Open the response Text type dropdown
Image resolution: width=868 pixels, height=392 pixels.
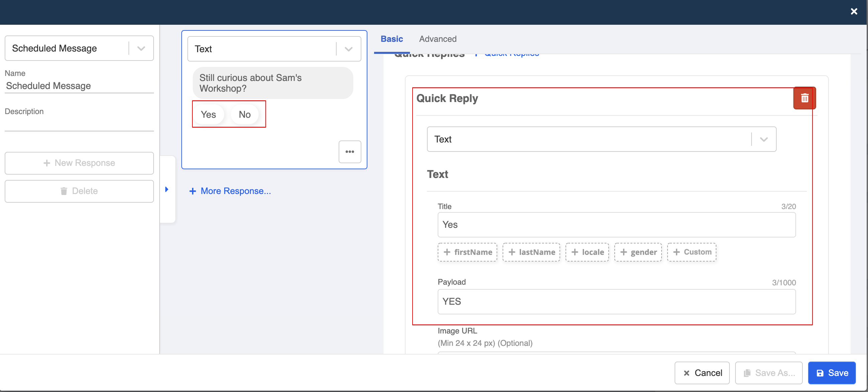coord(348,48)
